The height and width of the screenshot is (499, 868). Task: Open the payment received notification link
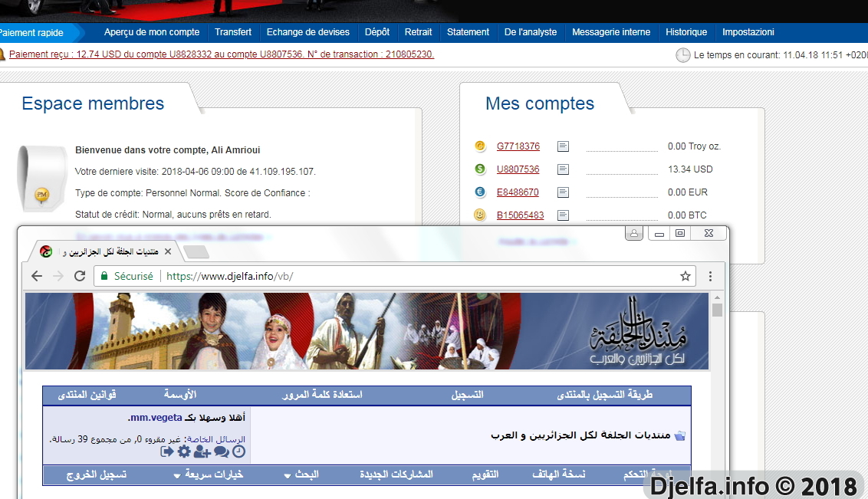coord(222,54)
